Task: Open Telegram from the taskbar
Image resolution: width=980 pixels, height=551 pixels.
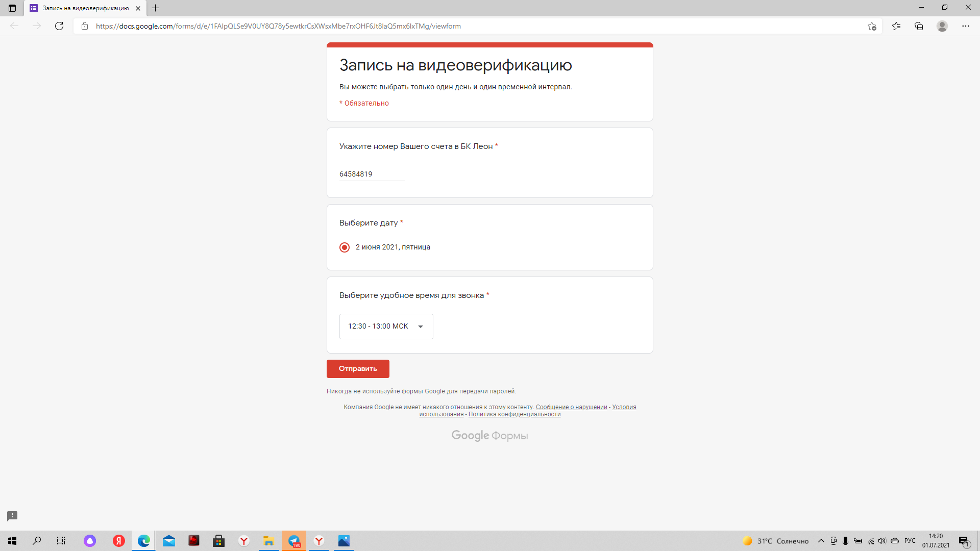Action: [294, 541]
